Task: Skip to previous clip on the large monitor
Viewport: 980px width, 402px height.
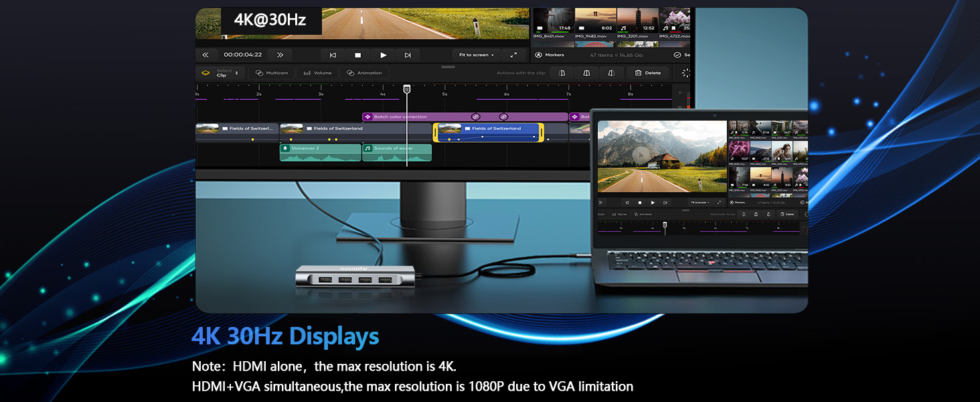Action: 333,55
